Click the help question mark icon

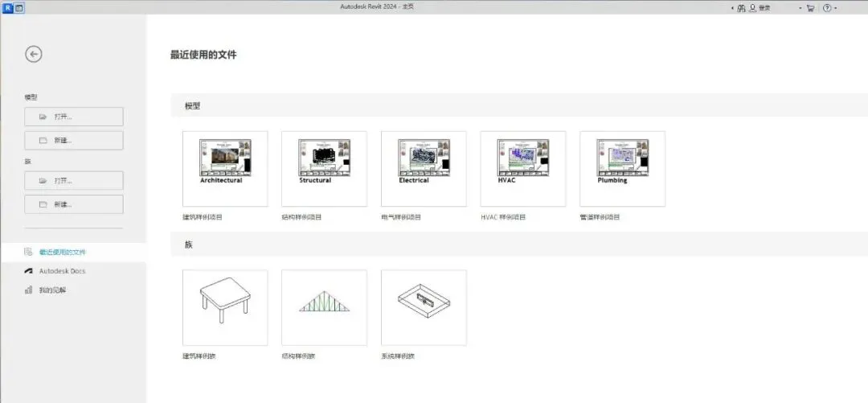tap(827, 8)
